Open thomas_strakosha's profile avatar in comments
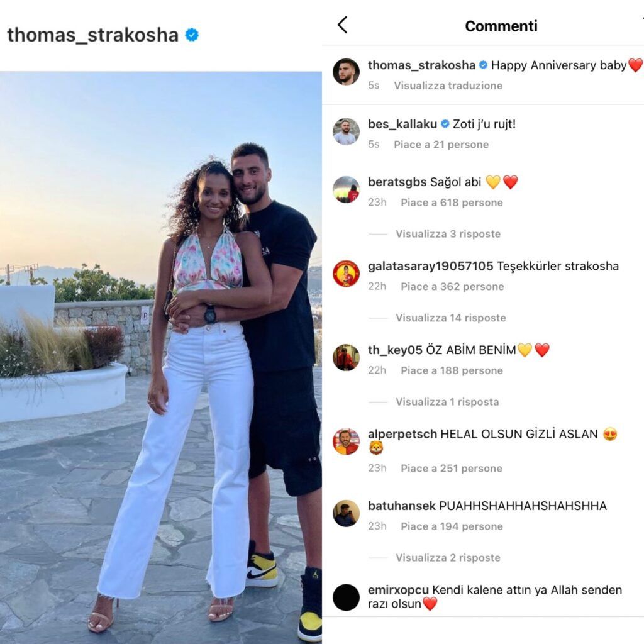The image size is (644, 644). [346, 72]
